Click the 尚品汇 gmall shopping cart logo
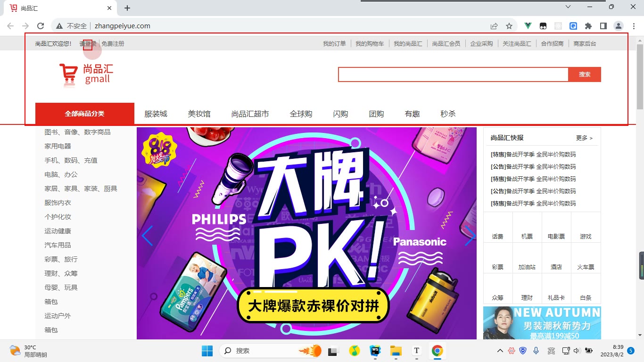The image size is (644, 362). click(86, 75)
